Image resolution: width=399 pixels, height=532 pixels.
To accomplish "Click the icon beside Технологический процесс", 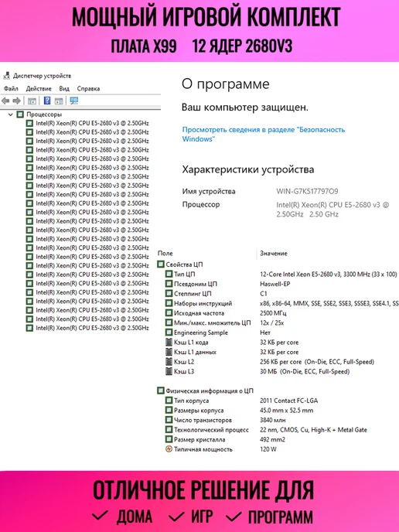I will (169, 429).
